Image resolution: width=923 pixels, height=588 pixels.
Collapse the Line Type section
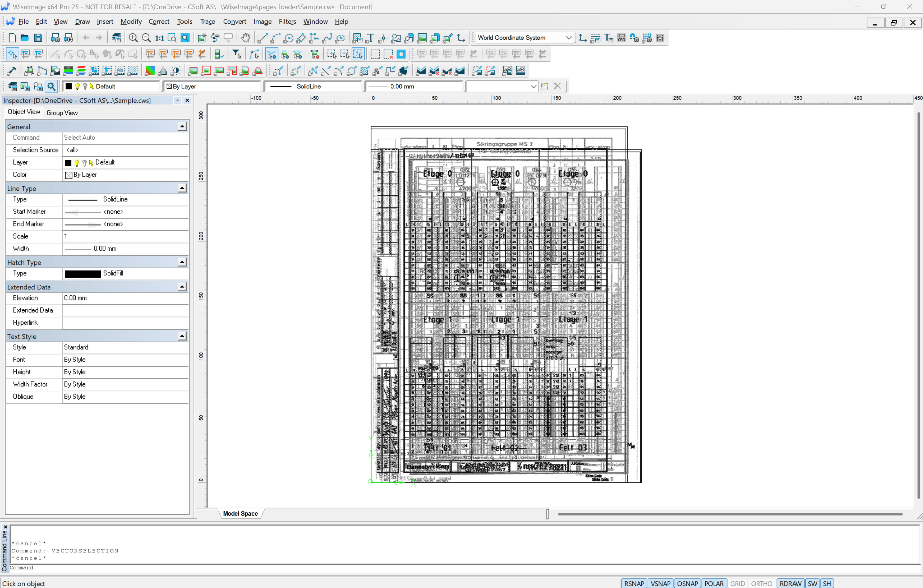click(182, 188)
